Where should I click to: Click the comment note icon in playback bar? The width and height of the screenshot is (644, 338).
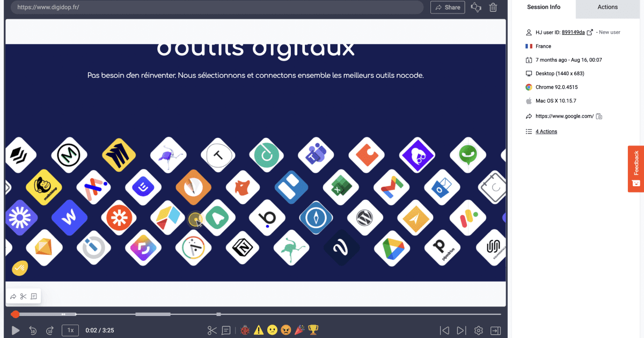pos(226,330)
